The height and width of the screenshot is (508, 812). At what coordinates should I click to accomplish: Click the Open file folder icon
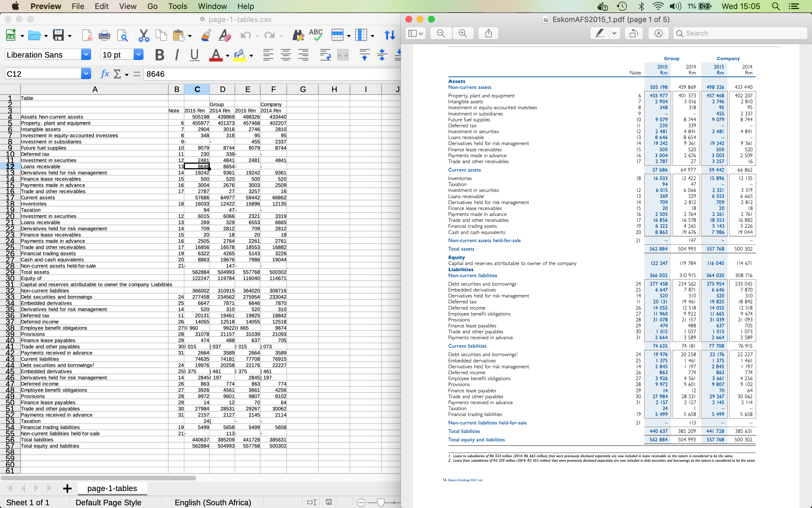34,35
